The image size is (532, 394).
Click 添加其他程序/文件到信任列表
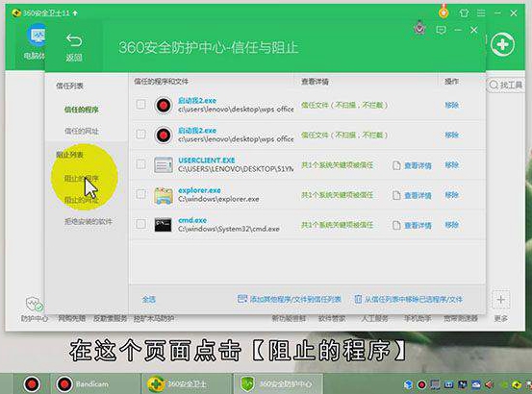tap(290, 299)
